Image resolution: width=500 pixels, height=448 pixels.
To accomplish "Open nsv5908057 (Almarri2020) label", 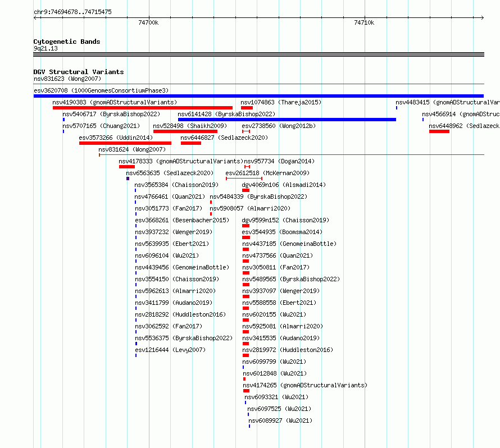I will tap(250, 208).
